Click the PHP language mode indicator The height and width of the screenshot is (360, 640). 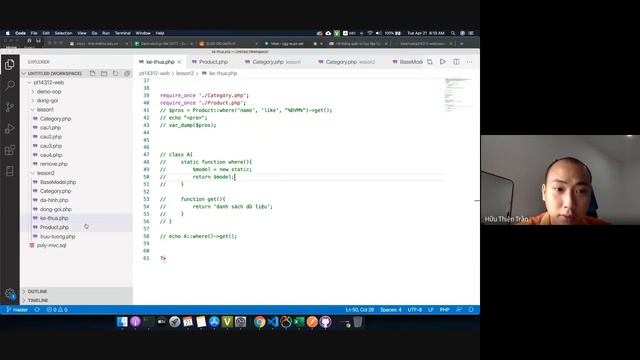(x=444, y=310)
